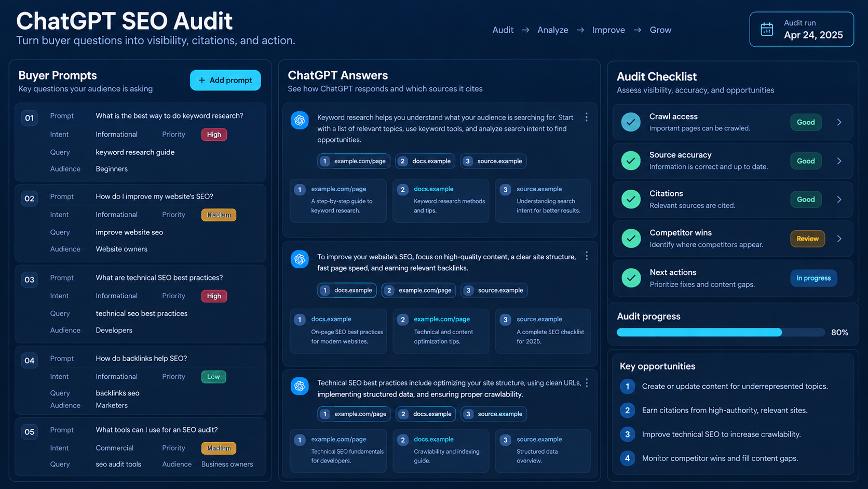Click opportunity number 1 circle icon
This screenshot has width=868, height=489.
(x=627, y=386)
